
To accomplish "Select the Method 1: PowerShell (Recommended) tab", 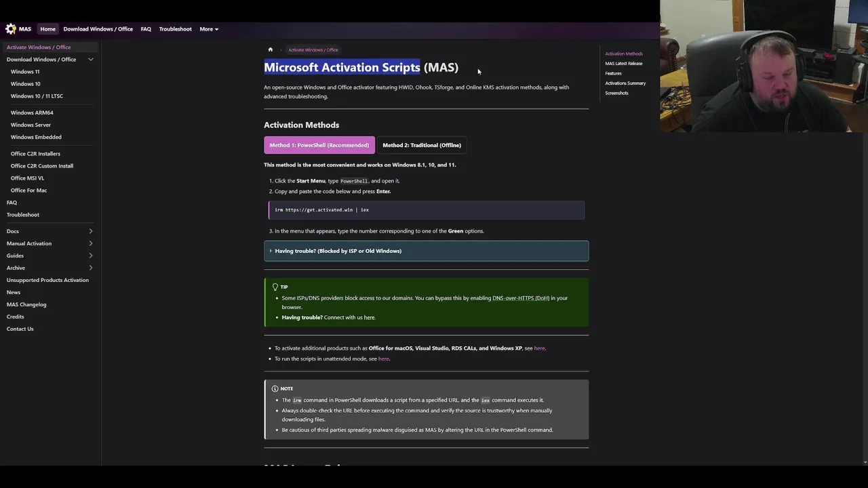I will click(x=319, y=145).
